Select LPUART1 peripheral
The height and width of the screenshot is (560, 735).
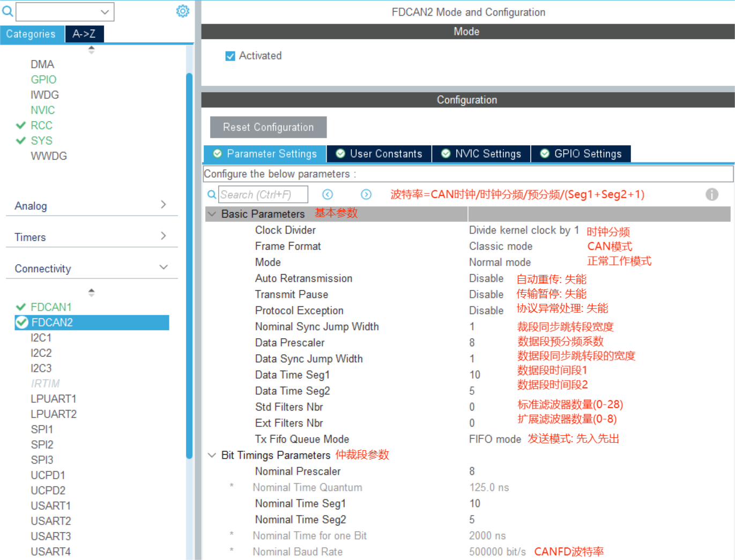[x=54, y=399]
